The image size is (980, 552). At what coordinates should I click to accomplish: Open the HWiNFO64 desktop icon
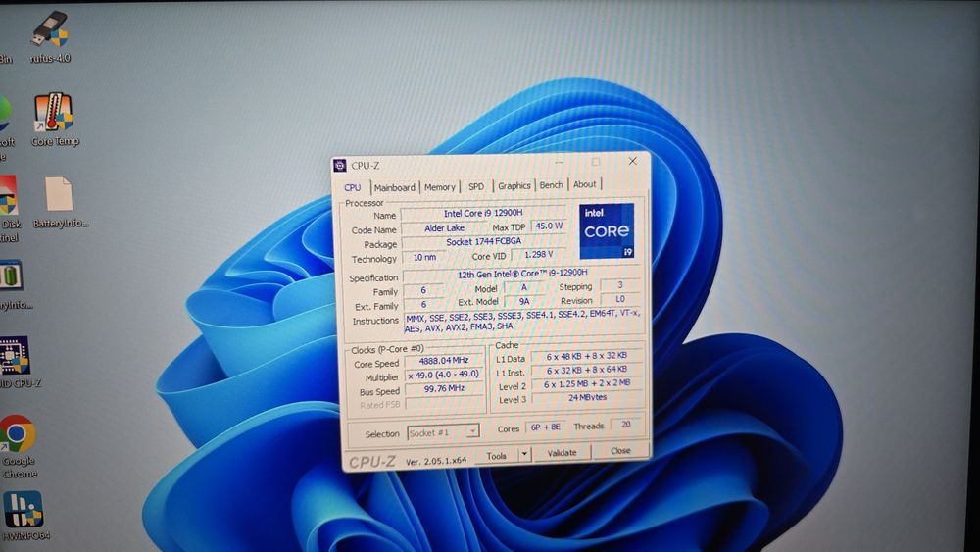pyautogui.click(x=24, y=516)
